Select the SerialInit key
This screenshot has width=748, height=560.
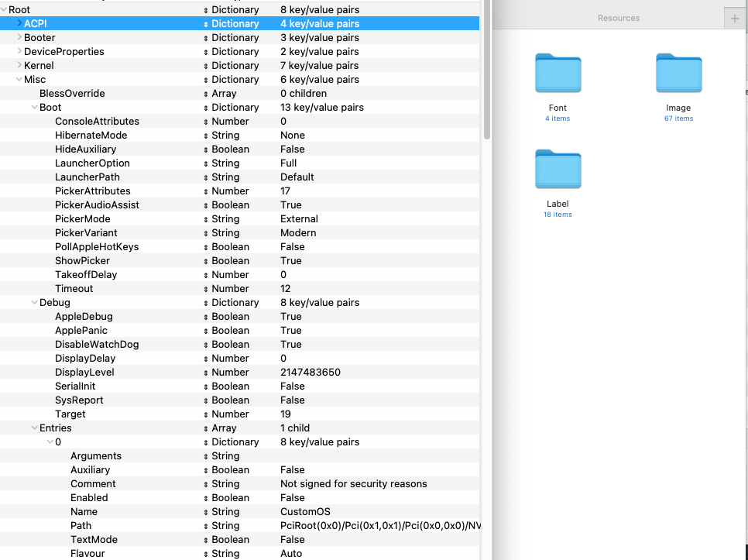click(x=75, y=386)
